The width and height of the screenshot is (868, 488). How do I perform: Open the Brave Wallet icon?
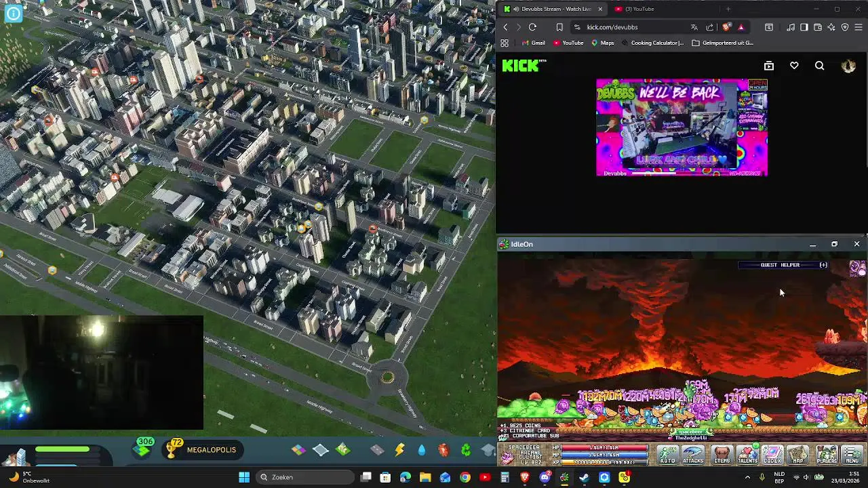coord(818,27)
